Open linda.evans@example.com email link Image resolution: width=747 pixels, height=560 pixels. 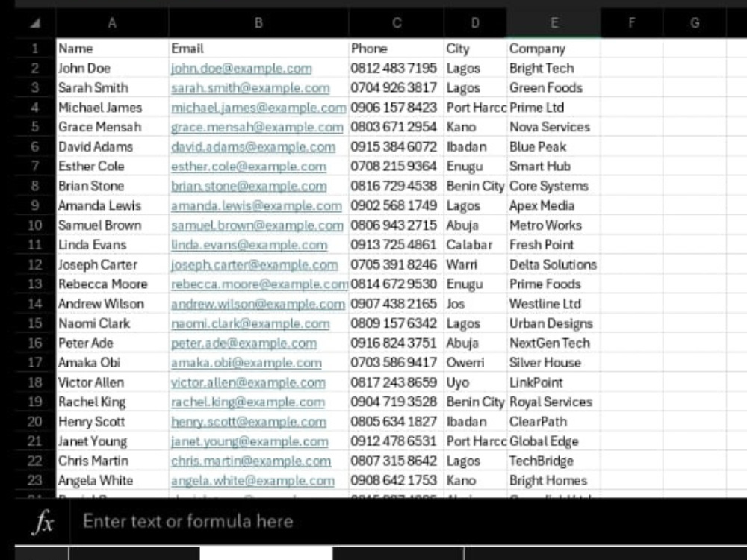pos(249,245)
